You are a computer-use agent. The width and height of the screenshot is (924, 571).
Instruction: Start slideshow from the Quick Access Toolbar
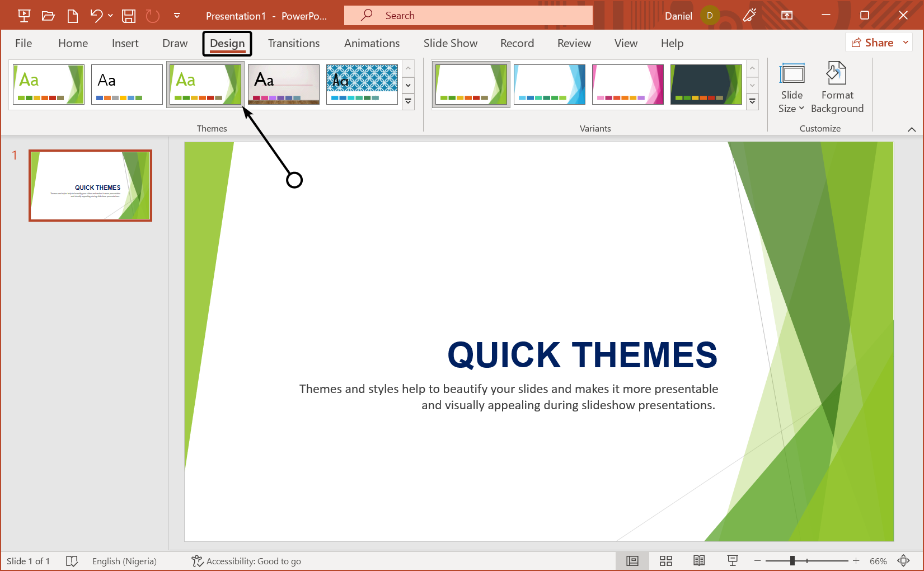(24, 15)
